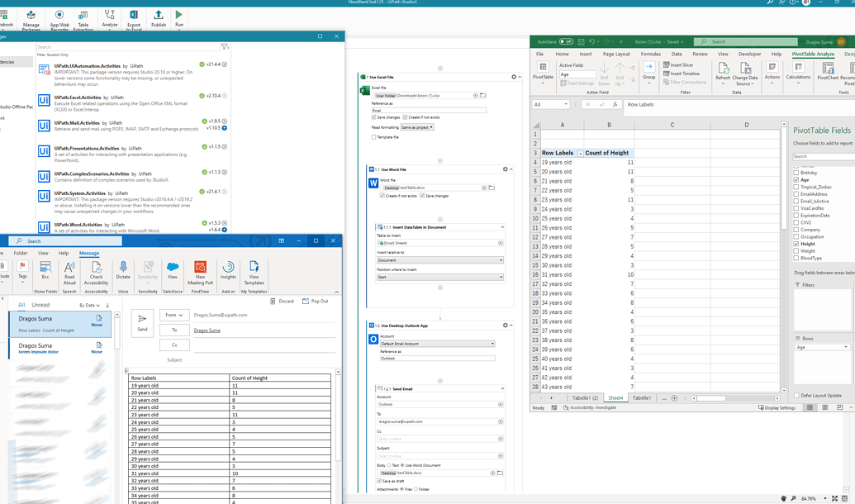Click the Reference as input field labeled Excel
This screenshot has height=504, width=855.
[430, 108]
